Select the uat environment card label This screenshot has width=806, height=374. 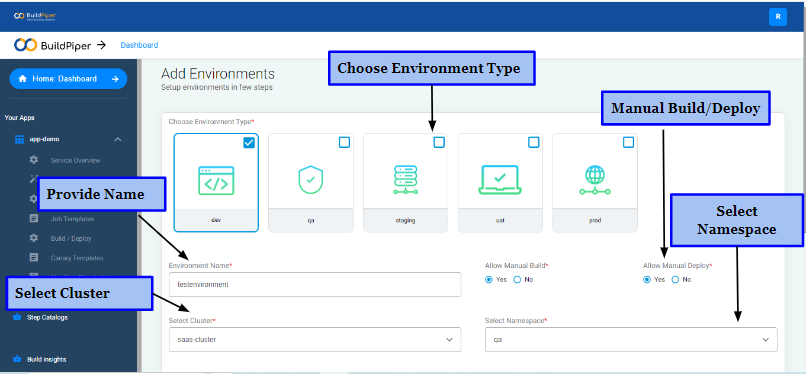point(500,220)
